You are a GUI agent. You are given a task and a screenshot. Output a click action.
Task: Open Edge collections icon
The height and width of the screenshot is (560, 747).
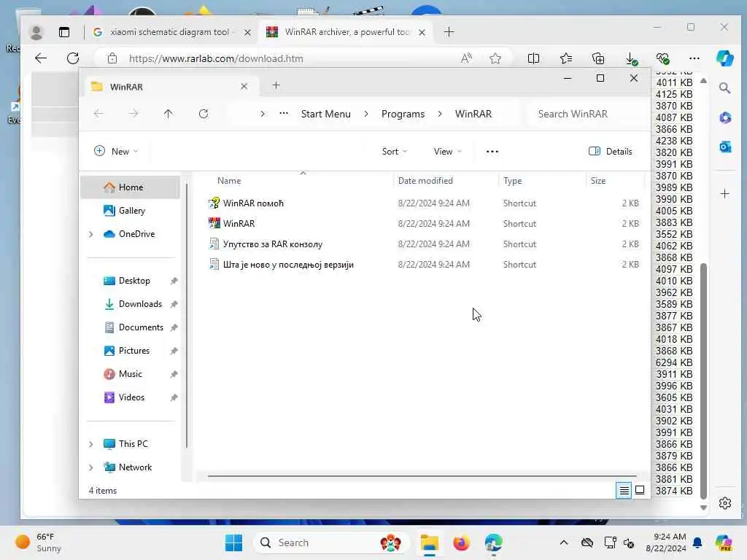click(x=598, y=58)
